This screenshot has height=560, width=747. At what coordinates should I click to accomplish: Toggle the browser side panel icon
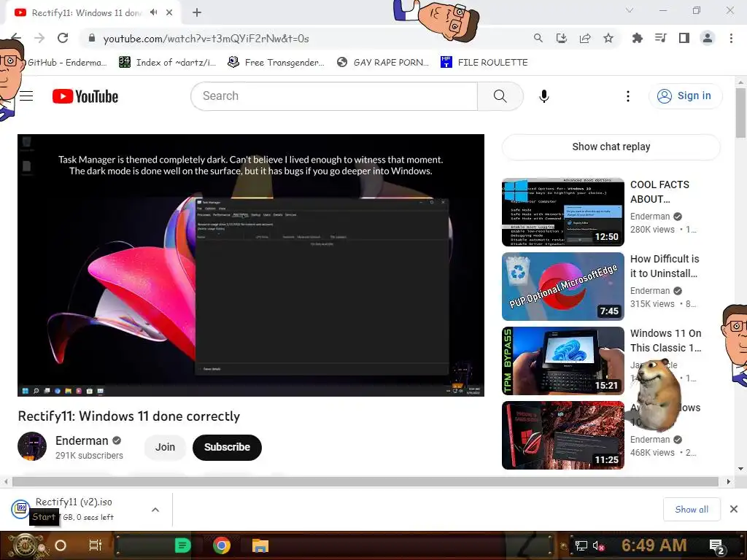(684, 38)
